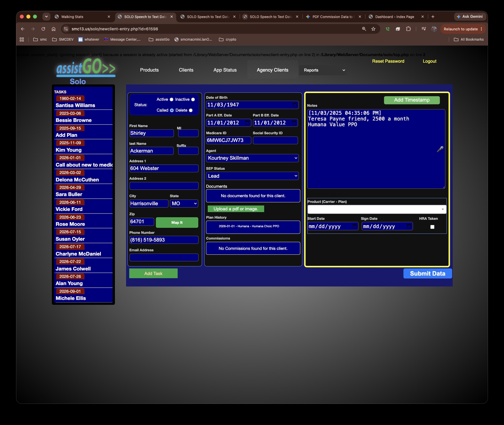This screenshot has height=425, width=504.
Task: Open the Sign Date calendar picker
Action: click(x=409, y=226)
